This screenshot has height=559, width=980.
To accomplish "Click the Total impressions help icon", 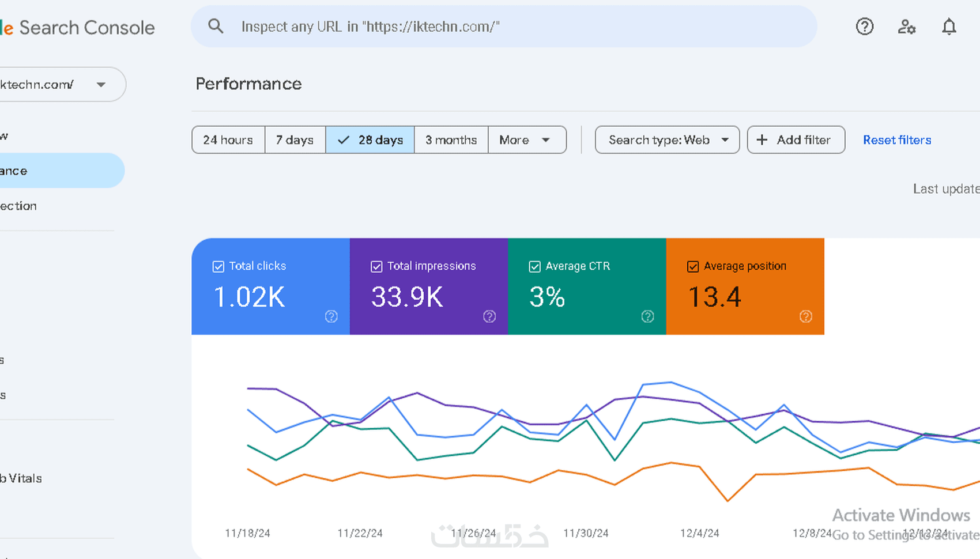I will pos(489,316).
